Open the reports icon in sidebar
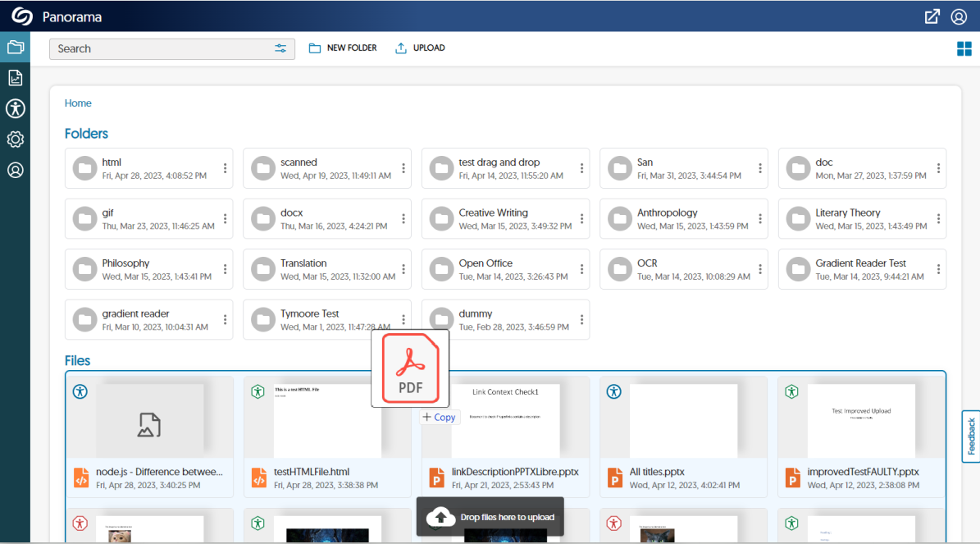Image resolution: width=980 pixels, height=544 pixels. [x=15, y=78]
